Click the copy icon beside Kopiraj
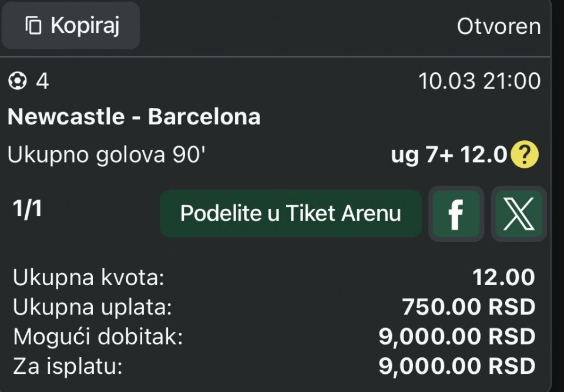The height and width of the screenshot is (392, 564). click(x=33, y=26)
